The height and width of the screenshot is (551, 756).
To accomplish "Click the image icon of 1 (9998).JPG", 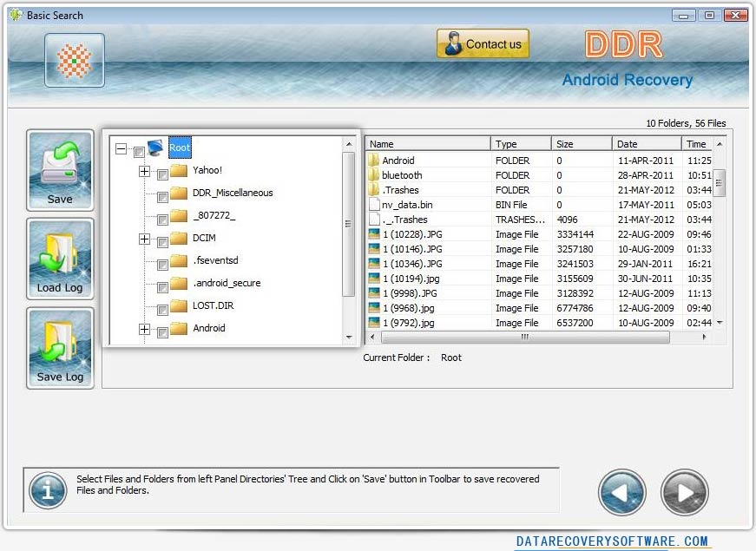I will (x=374, y=293).
